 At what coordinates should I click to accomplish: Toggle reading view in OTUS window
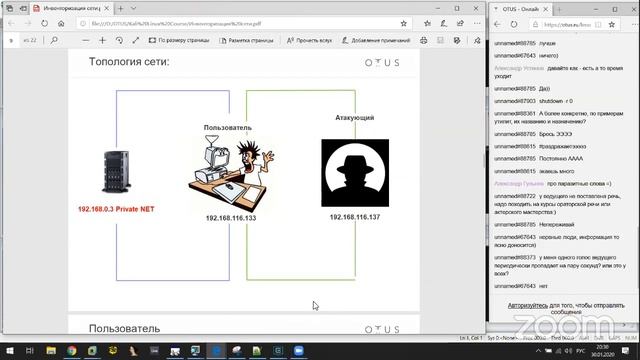[x=598, y=24]
